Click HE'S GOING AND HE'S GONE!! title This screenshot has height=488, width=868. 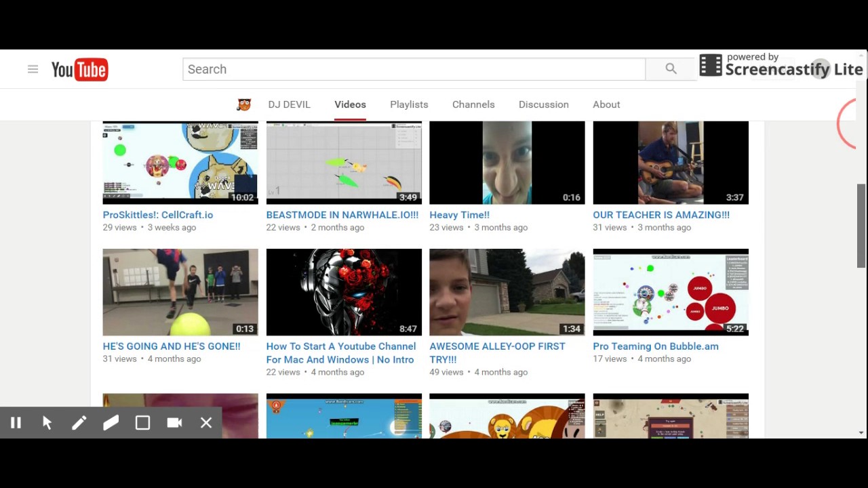[172, 346]
